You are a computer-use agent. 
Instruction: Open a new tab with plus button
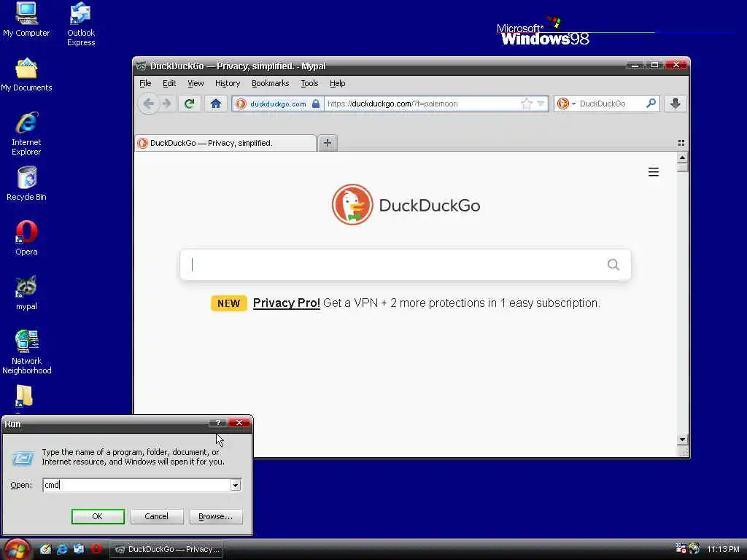point(328,143)
